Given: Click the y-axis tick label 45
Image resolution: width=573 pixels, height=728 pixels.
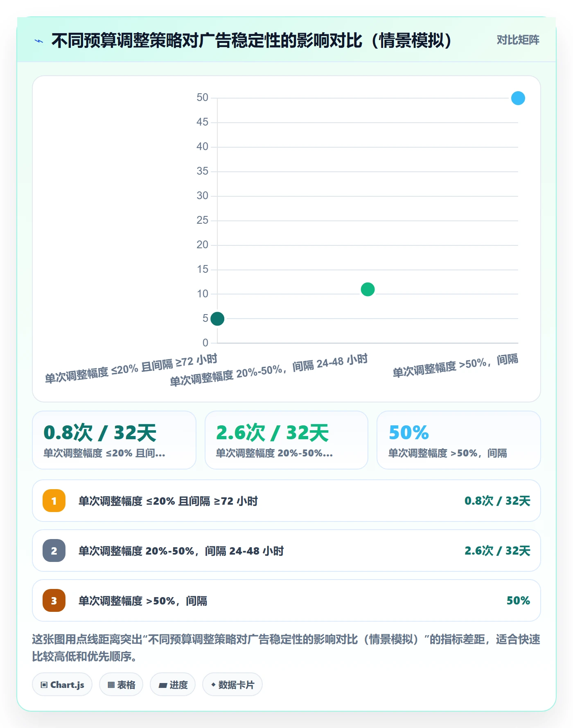Looking at the screenshot, I should pos(202,122).
